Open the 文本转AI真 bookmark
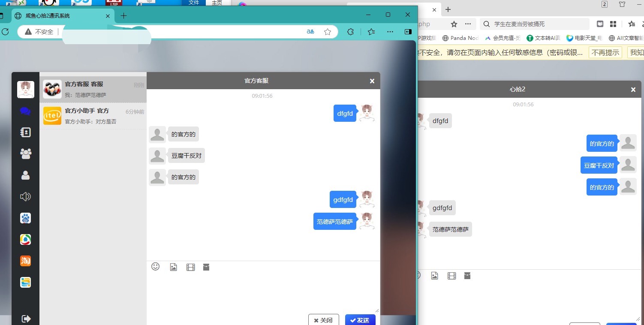The height and width of the screenshot is (325, 644). pyautogui.click(x=544, y=38)
